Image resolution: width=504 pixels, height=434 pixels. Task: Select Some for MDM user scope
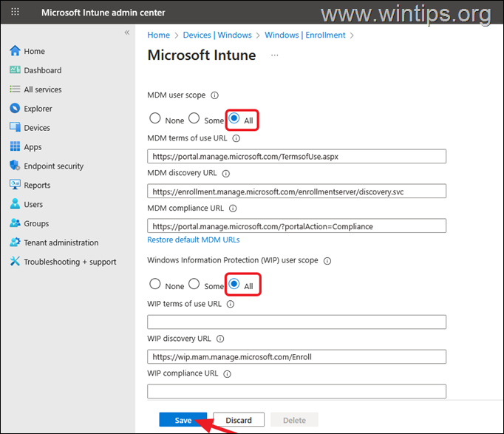click(194, 118)
